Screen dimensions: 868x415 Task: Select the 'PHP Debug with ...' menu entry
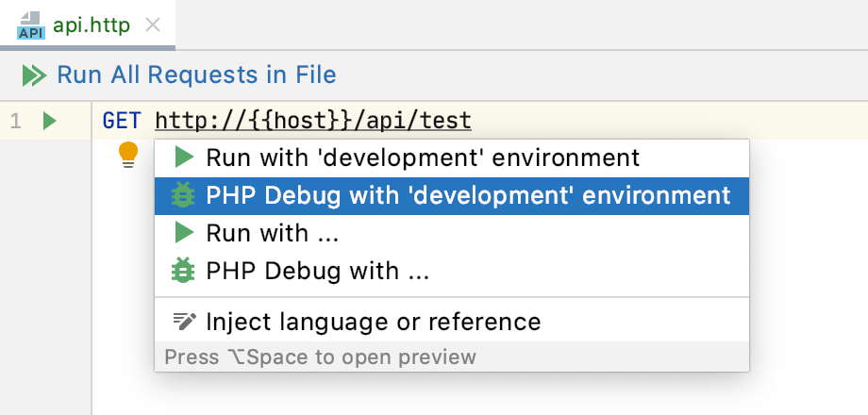317,272
